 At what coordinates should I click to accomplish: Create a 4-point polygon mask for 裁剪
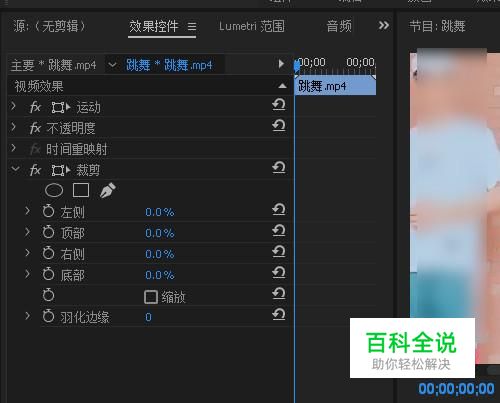coord(81,190)
